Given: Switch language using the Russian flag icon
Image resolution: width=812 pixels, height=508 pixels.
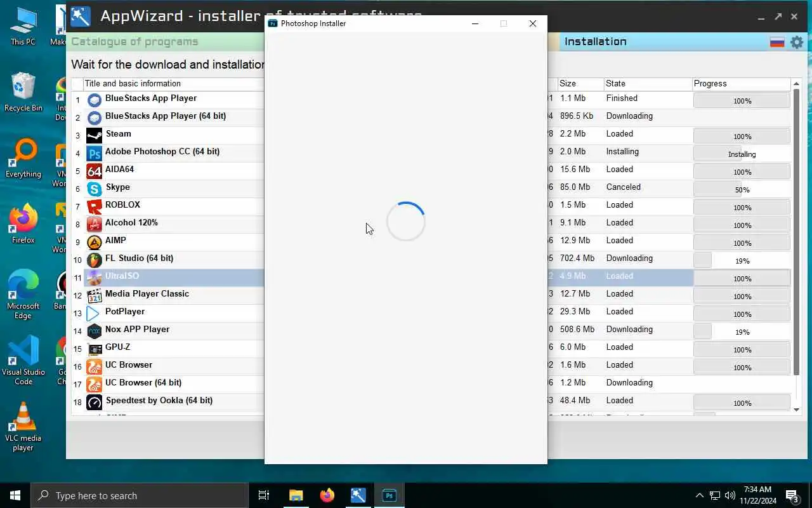Looking at the screenshot, I should click(777, 42).
